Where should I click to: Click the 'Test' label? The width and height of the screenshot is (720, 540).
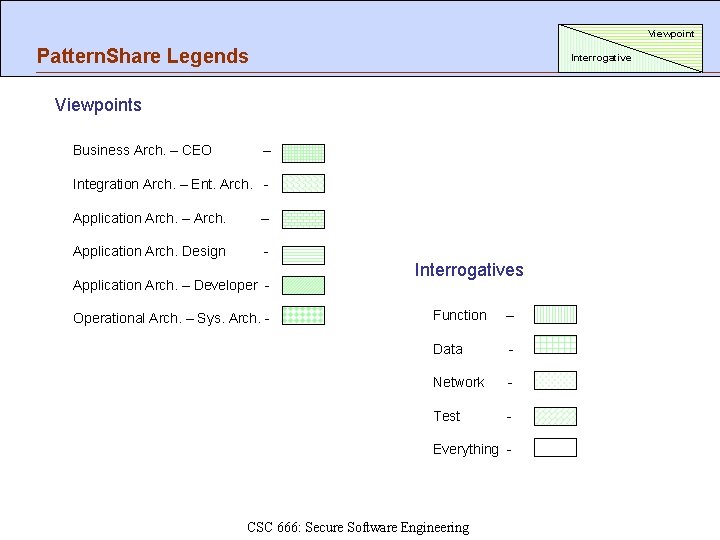click(x=446, y=416)
